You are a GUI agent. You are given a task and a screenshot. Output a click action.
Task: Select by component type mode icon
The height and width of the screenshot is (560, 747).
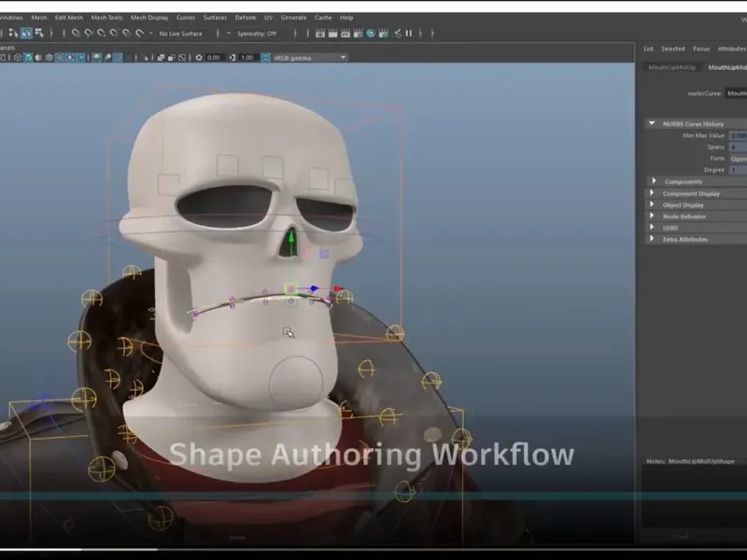point(39,33)
